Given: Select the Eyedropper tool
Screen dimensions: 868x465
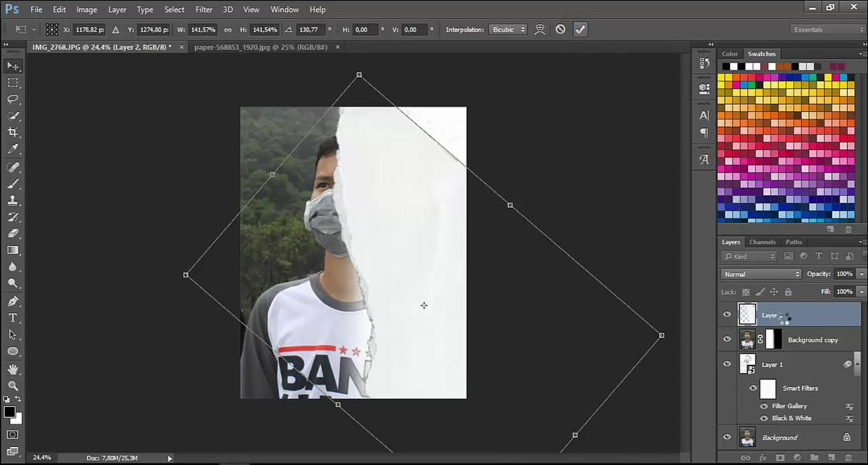Looking at the screenshot, I should (x=13, y=149).
